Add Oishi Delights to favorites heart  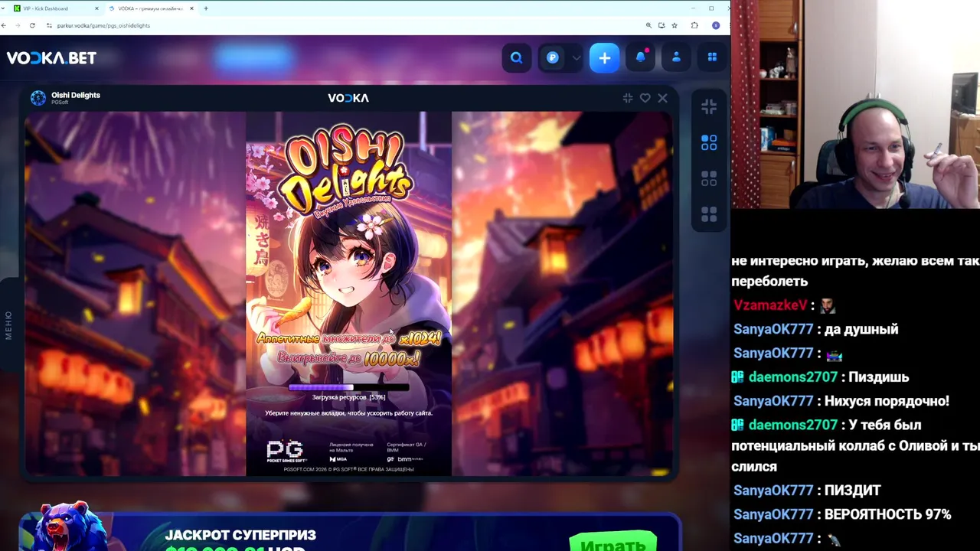click(x=645, y=98)
